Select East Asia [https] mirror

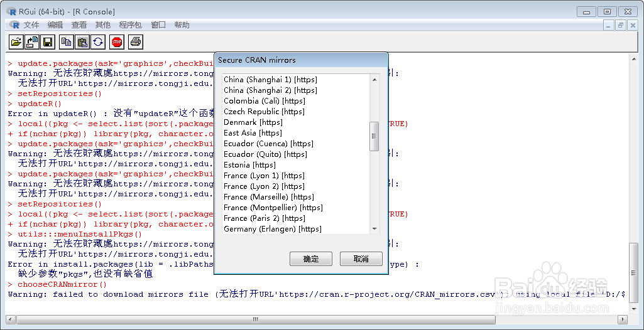(x=296, y=133)
